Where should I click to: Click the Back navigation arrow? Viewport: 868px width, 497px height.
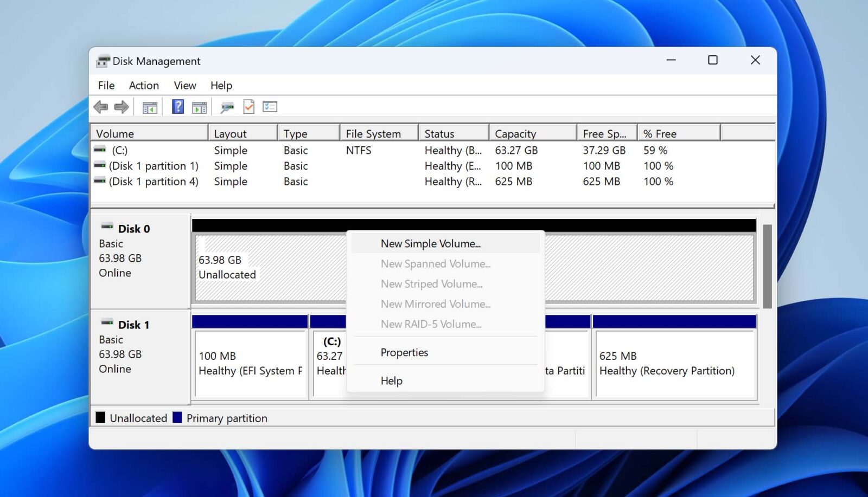(100, 106)
